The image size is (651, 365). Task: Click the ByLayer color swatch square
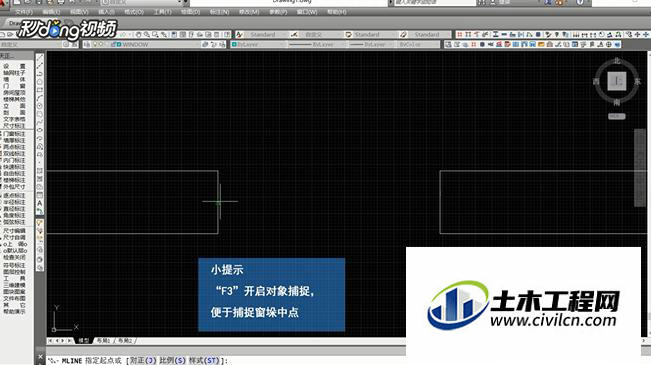pyautogui.click(x=235, y=44)
